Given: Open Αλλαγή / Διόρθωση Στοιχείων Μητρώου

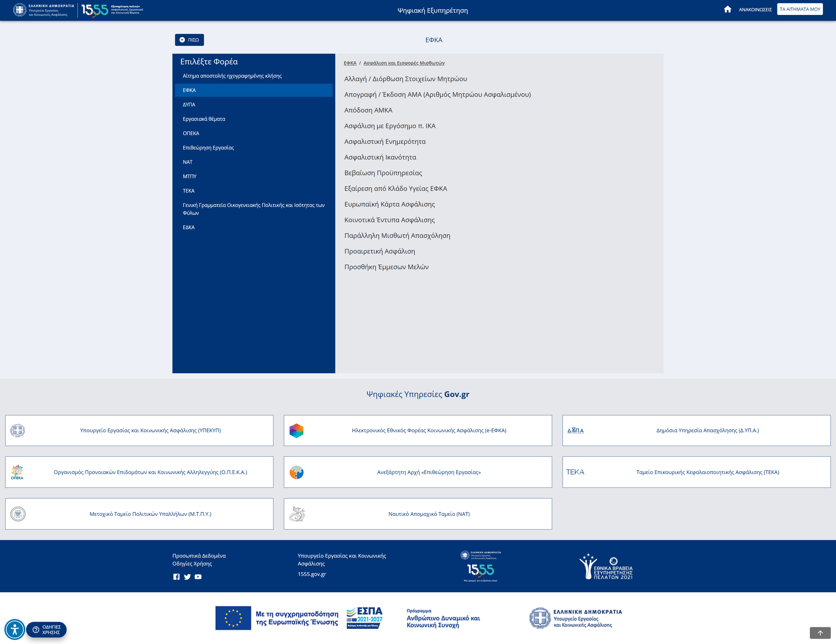Looking at the screenshot, I should 405,79.
